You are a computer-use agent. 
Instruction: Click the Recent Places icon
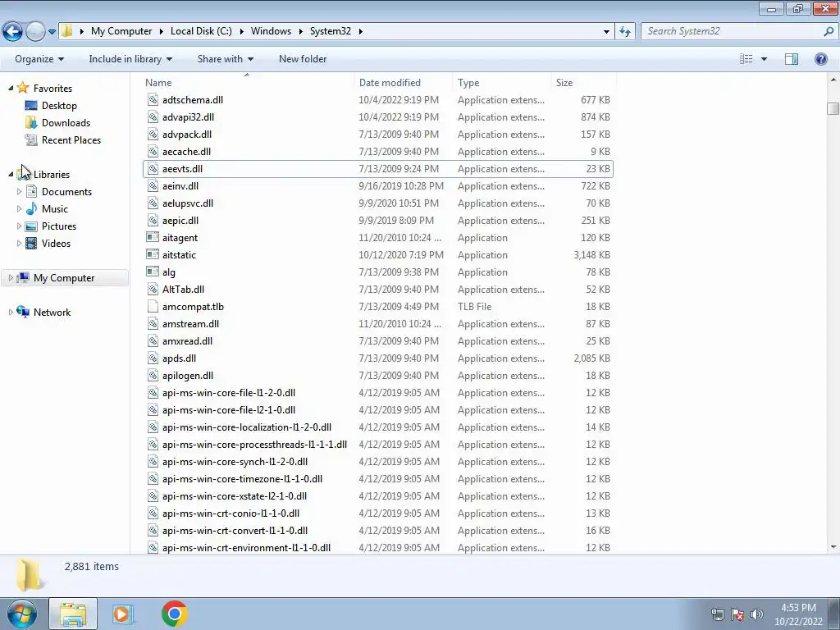(x=31, y=139)
